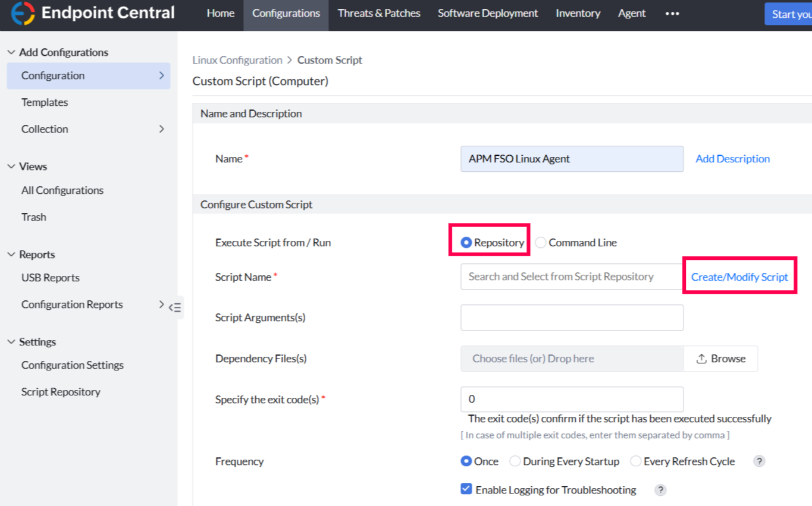812x506 pixels.
Task: Navigate to Linux Configuration breadcrumb
Action: tap(237, 60)
